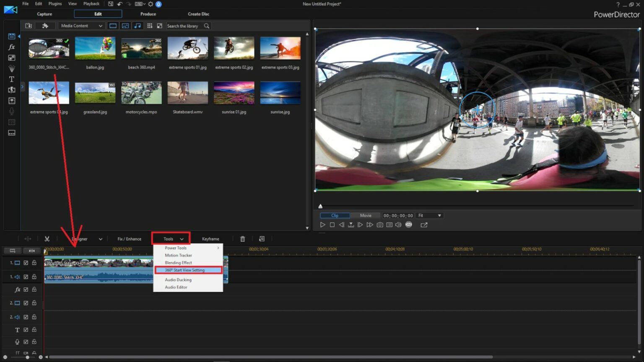644x362 pixels.
Task: Open the Title Room icon in sidebar
Action: tap(12, 79)
